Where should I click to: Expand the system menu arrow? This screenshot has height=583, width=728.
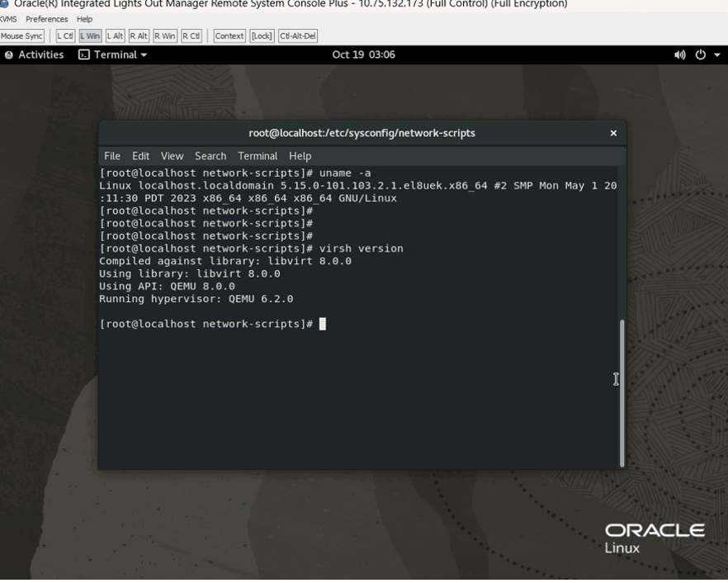(x=716, y=55)
